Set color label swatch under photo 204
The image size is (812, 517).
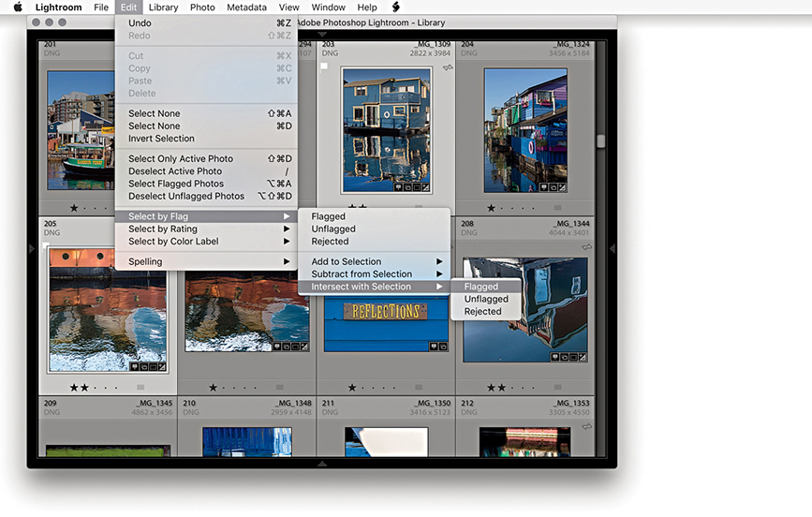558,208
